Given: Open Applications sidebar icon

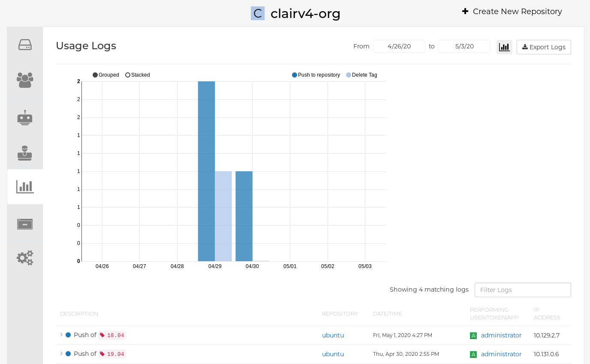Looking at the screenshot, I should pos(25,224).
